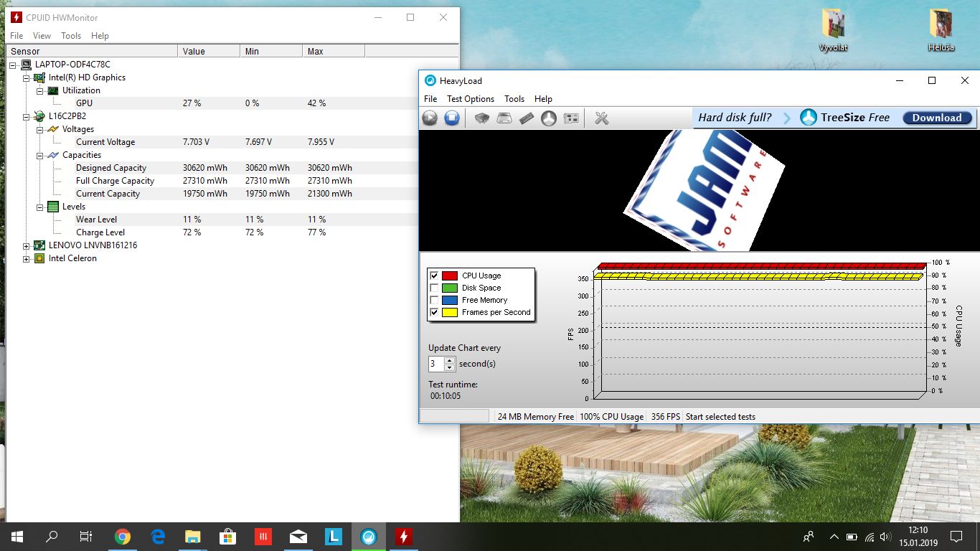The width and height of the screenshot is (980, 551).
Task: Collapse the Capacities tree node
Action: [40, 155]
